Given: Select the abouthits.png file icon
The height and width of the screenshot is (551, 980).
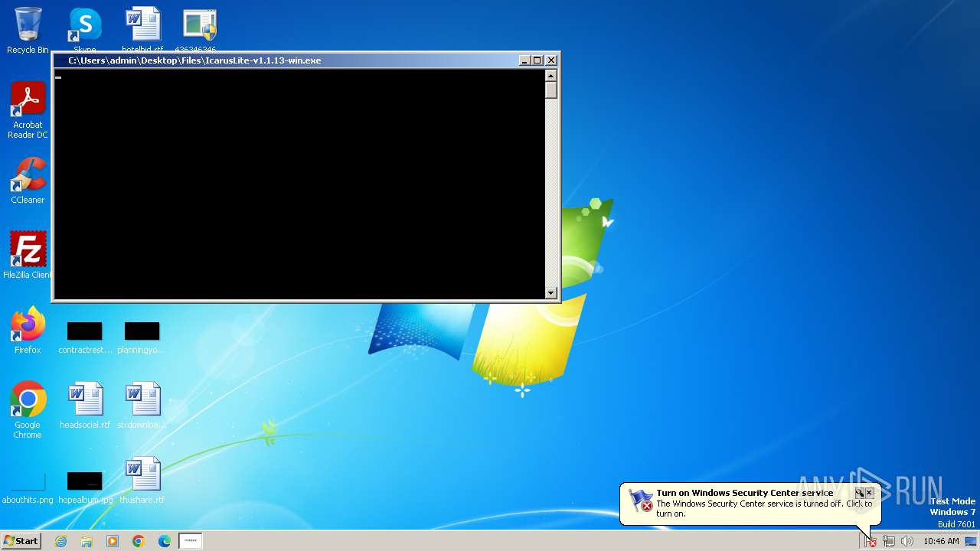Looking at the screenshot, I should (28, 487).
